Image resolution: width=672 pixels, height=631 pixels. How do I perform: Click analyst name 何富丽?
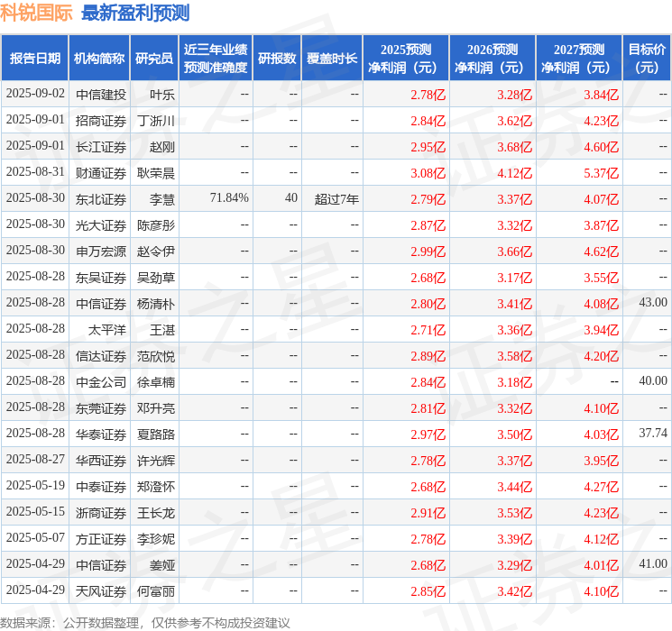point(156,591)
